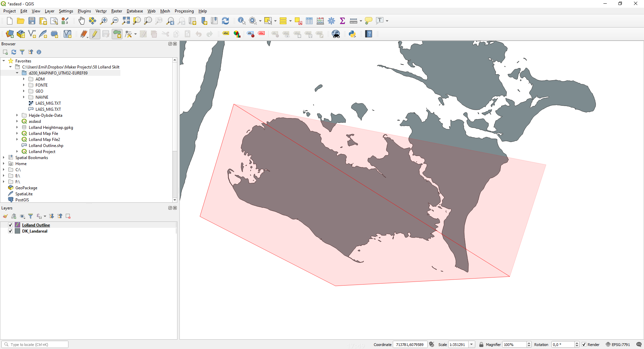Viewport: 644px width, 349px height.
Task: Increase the Magnifier value with up arrow
Action: [529, 343]
